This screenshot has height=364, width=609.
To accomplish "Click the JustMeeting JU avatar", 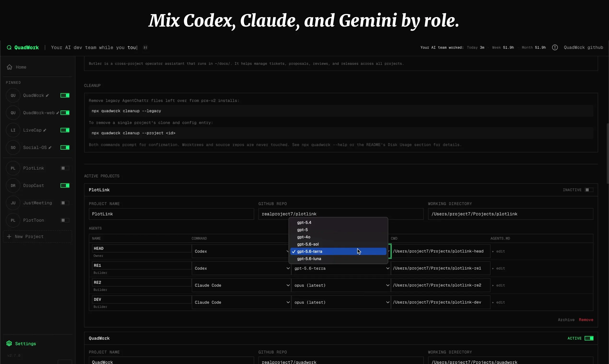I will click(x=13, y=203).
